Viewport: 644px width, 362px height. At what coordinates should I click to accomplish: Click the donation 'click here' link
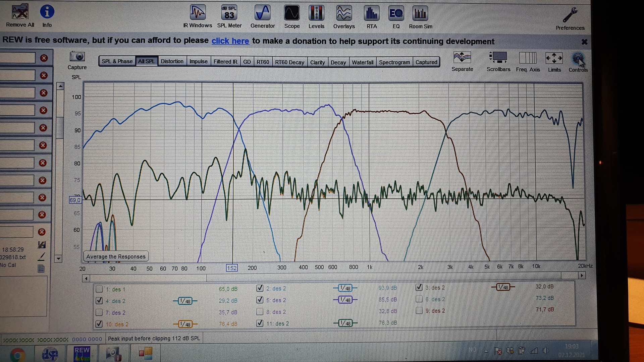[x=230, y=41]
